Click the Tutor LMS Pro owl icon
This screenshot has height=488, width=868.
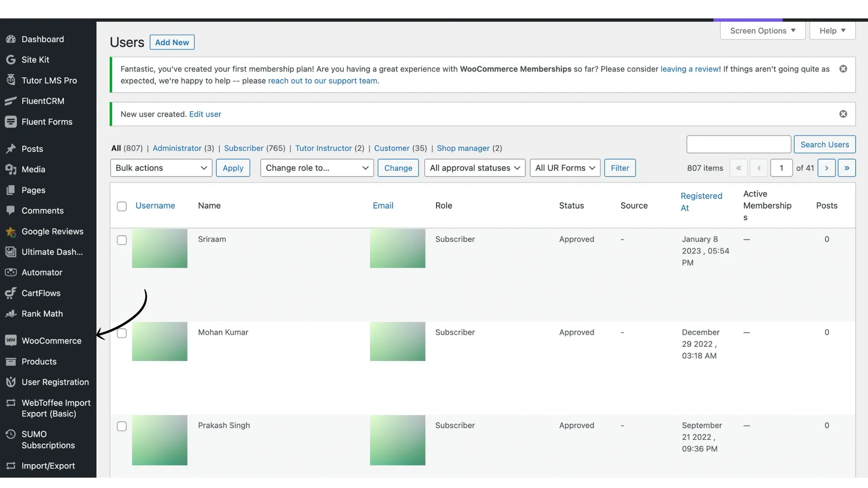tap(11, 80)
